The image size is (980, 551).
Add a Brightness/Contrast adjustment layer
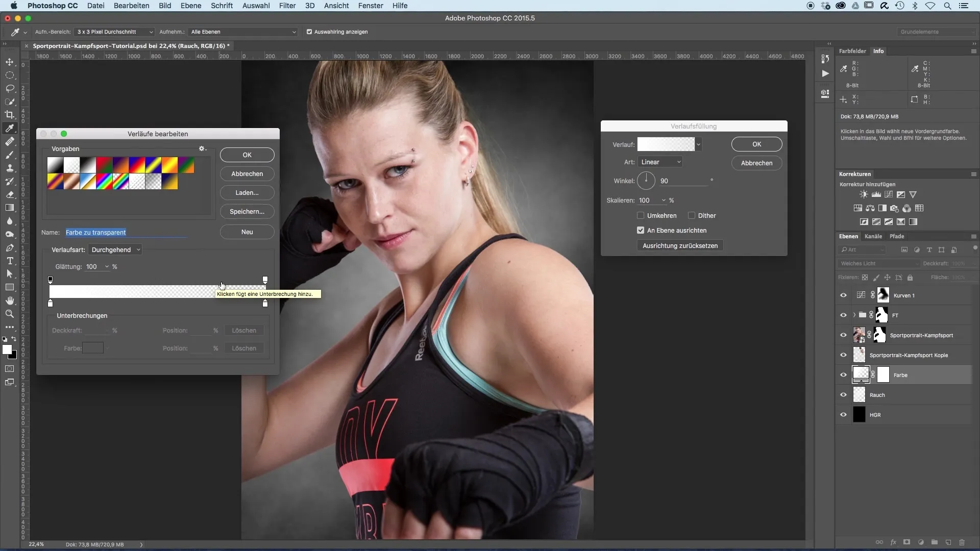tap(864, 194)
